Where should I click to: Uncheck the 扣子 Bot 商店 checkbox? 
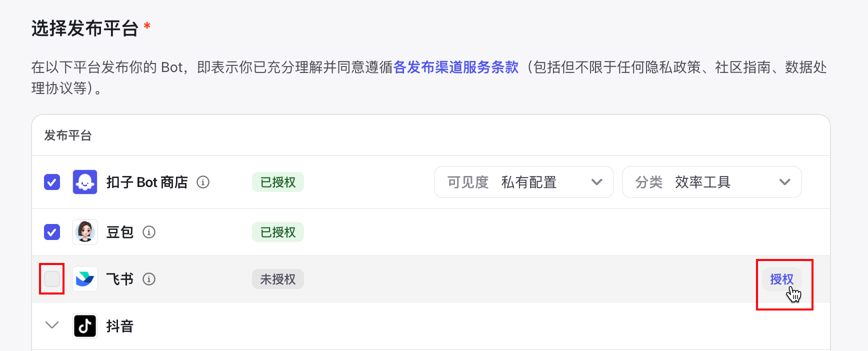pos(52,182)
